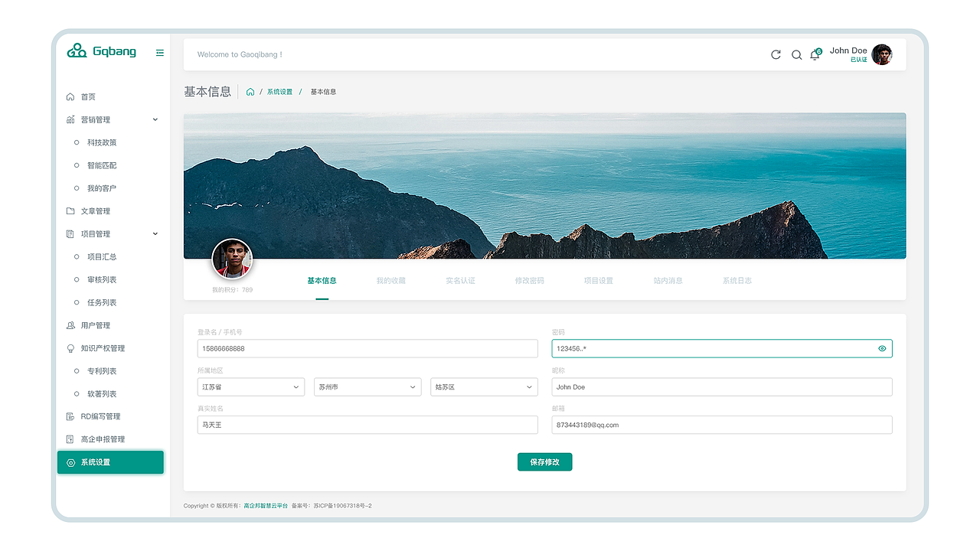The height and width of the screenshot is (551, 980).
Task: Open the 姑苏区 district dropdown
Action: tap(484, 387)
